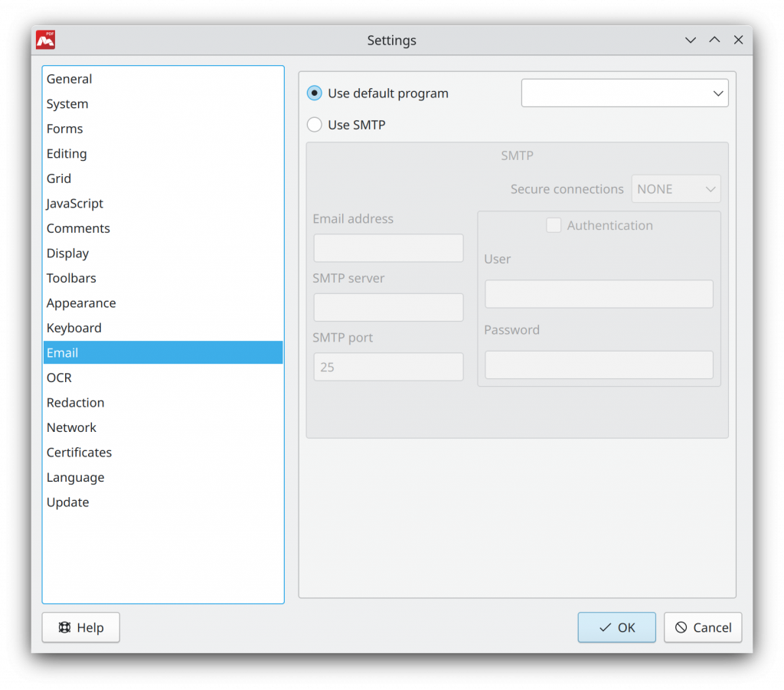This screenshot has height=690, width=784.
Task: Select the OCR settings category
Action: tap(59, 377)
